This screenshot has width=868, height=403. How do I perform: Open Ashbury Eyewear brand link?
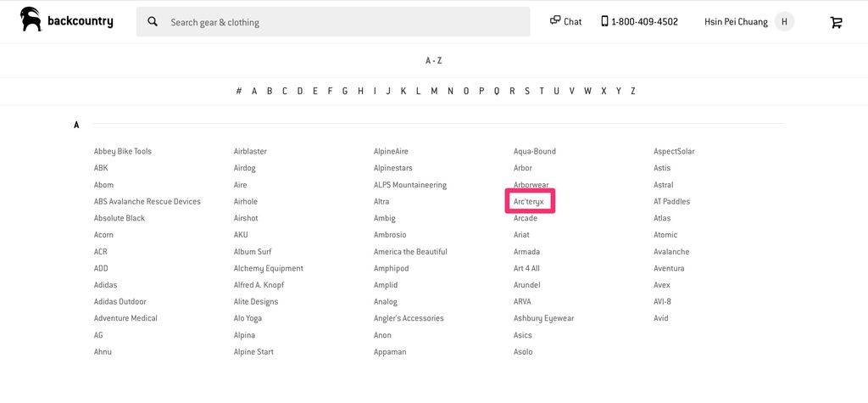543,319
